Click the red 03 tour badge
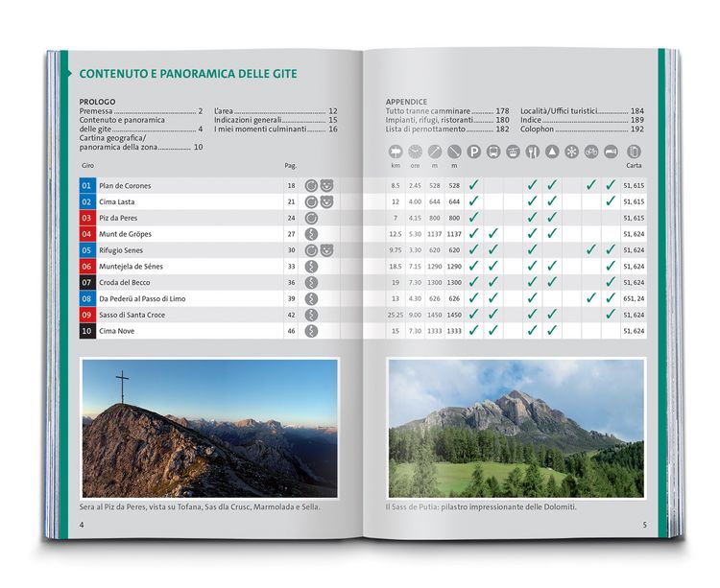 tap(87, 218)
